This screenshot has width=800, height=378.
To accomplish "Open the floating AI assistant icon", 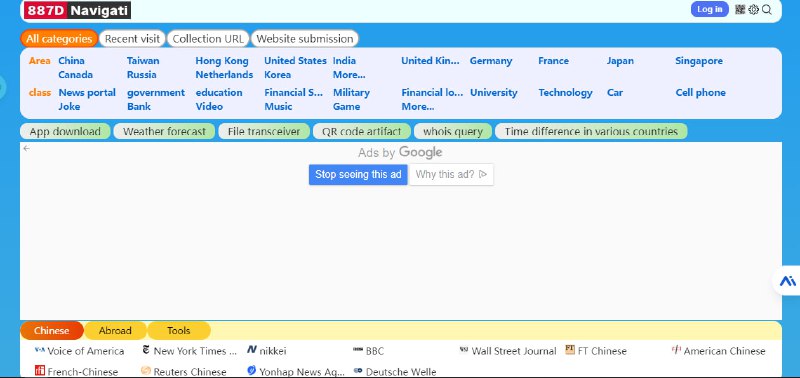I will pos(788,281).
